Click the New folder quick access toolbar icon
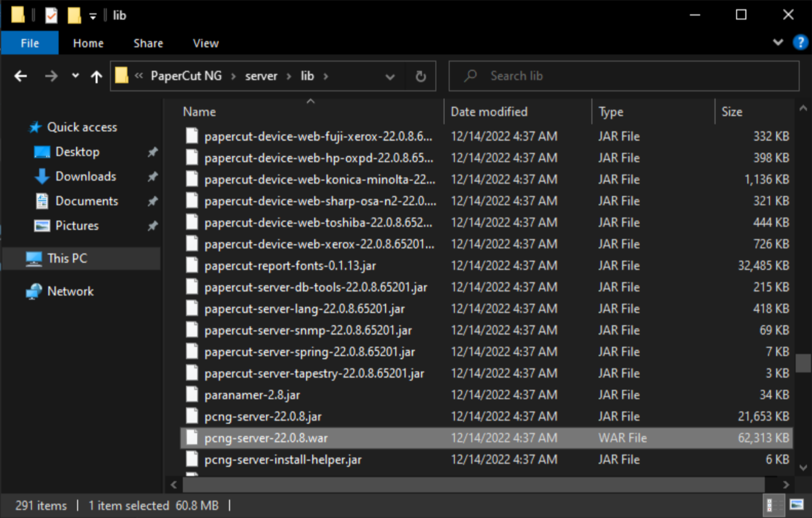 74,15
